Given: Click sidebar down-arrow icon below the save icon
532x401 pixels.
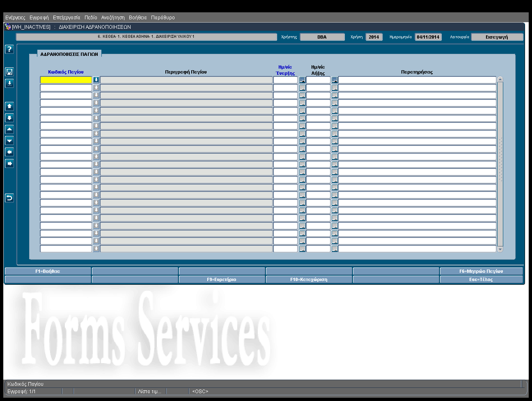Looking at the screenshot, I should (9, 83).
